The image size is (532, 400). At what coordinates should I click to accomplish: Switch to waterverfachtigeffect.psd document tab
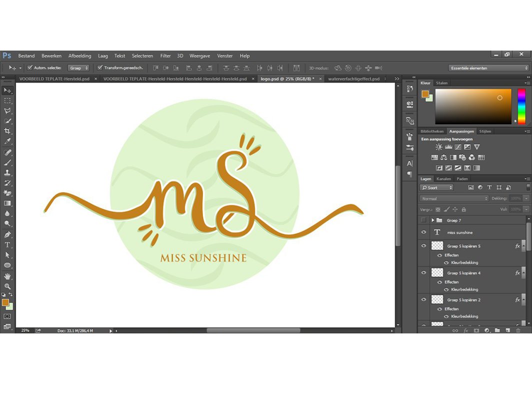[x=354, y=79]
